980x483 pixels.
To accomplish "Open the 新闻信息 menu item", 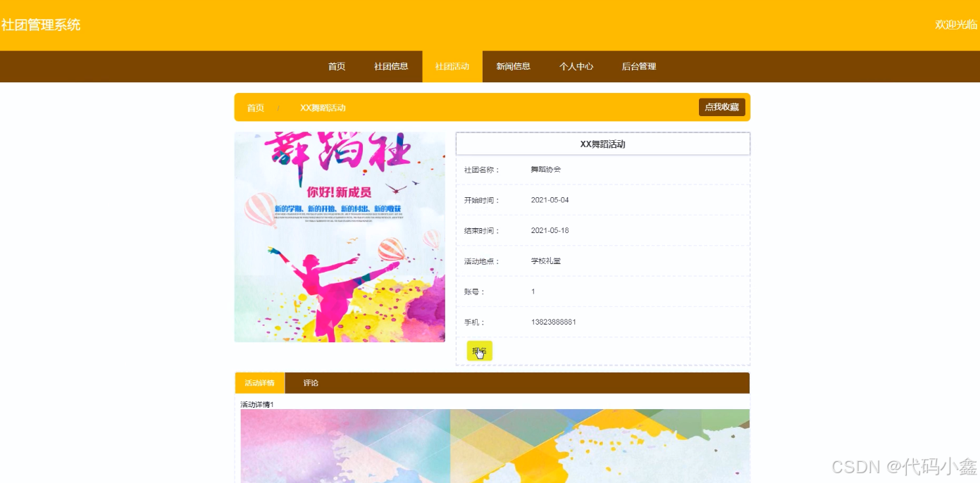I will tap(513, 66).
